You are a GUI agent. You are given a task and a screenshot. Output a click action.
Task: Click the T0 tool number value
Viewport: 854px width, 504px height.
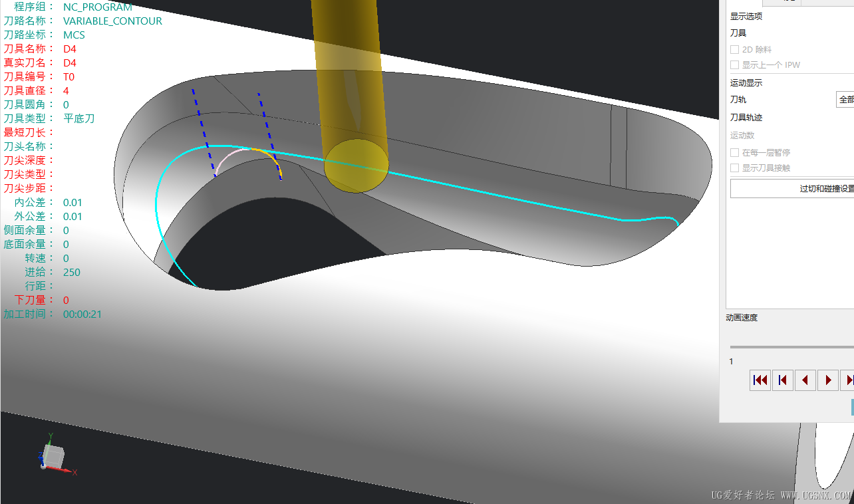[x=69, y=76]
